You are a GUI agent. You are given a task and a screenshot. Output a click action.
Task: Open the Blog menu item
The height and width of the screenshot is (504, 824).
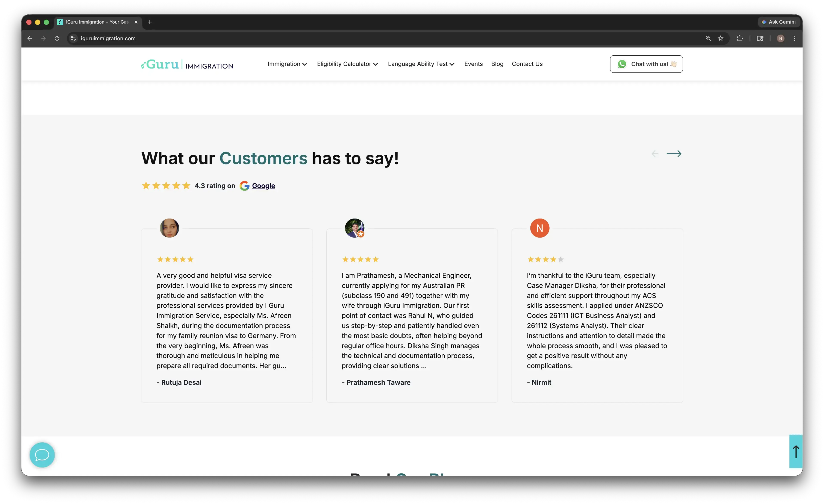click(x=497, y=64)
